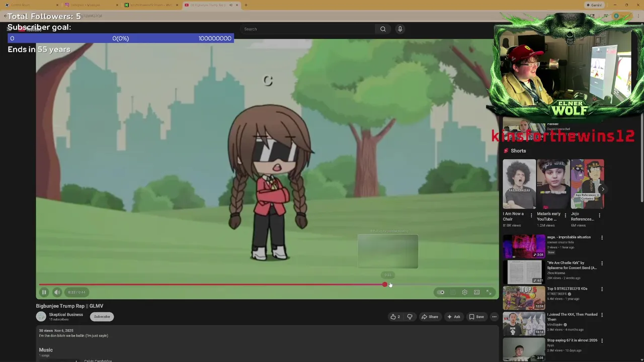Start voice search with microphone icon
Viewport: 644px width, 362px height.
(x=400, y=29)
